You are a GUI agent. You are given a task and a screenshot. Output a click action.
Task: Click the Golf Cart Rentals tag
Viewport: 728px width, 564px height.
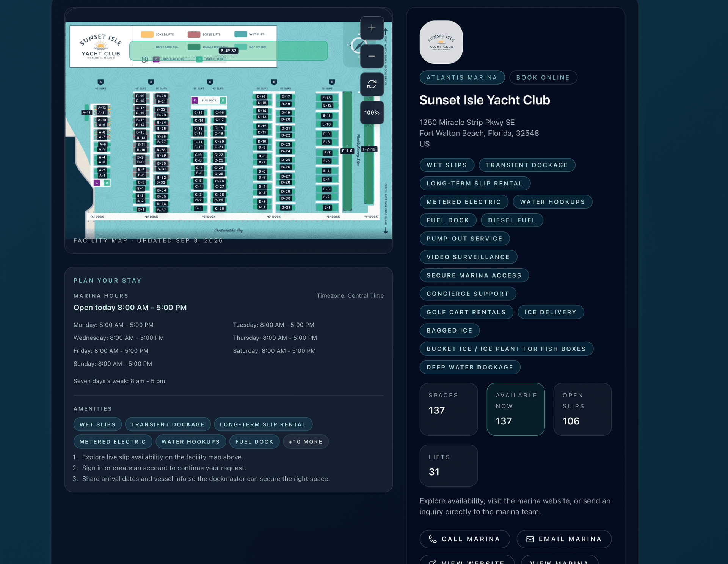pos(466,312)
